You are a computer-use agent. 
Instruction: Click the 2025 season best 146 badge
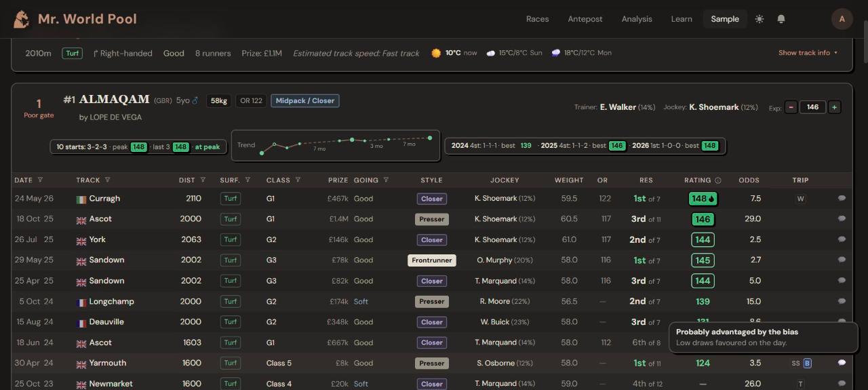tap(617, 146)
